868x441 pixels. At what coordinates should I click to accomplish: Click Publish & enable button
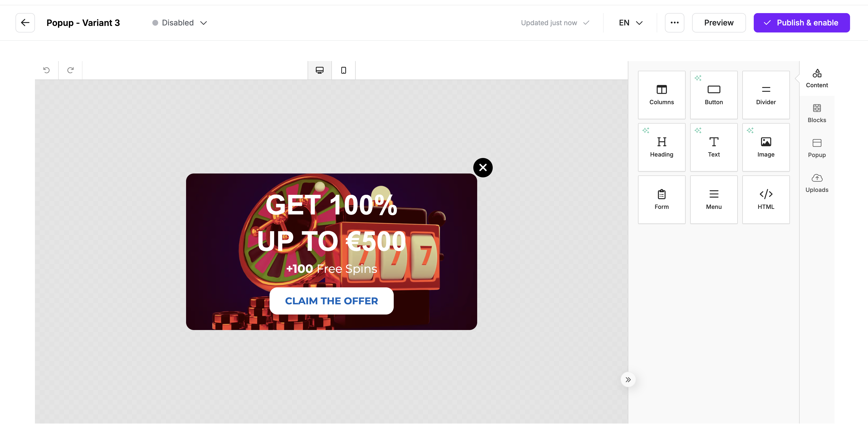pos(801,23)
